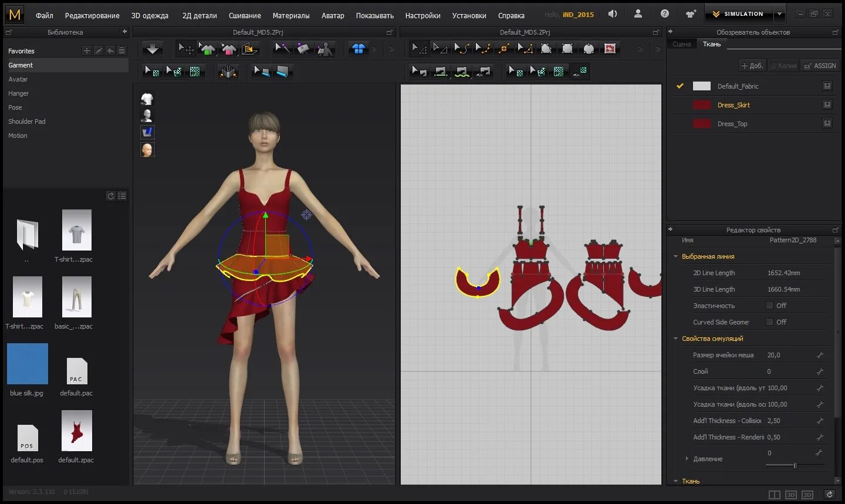Select the blue silk.jpg texture thumbnail
Image resolution: width=845 pixels, height=504 pixels.
27,364
